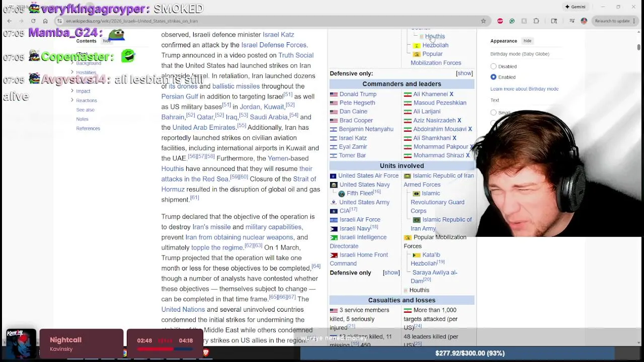Screen dimensions: 644x362
Task: Click the Israeli Air Force flag icon
Action: [x=334, y=220]
